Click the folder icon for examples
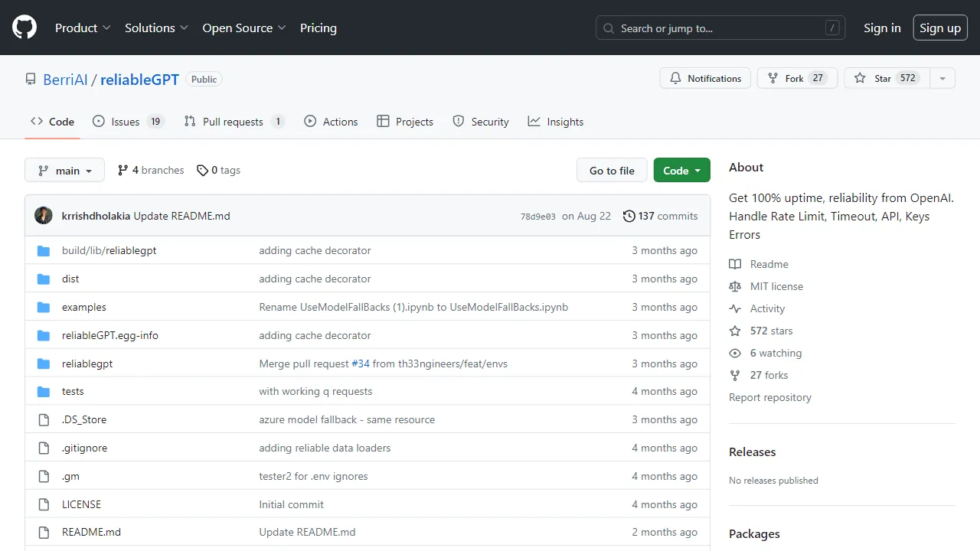Image resolution: width=980 pixels, height=551 pixels. pos(44,307)
